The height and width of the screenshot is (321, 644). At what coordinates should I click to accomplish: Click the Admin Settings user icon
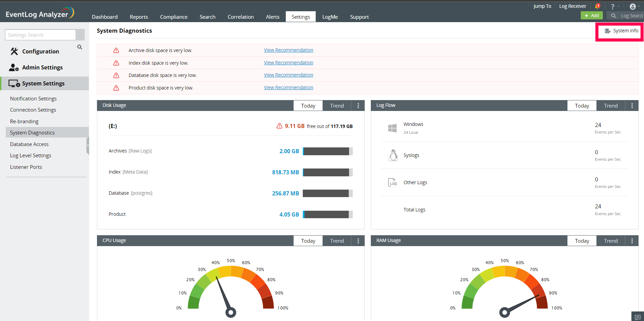(14, 67)
